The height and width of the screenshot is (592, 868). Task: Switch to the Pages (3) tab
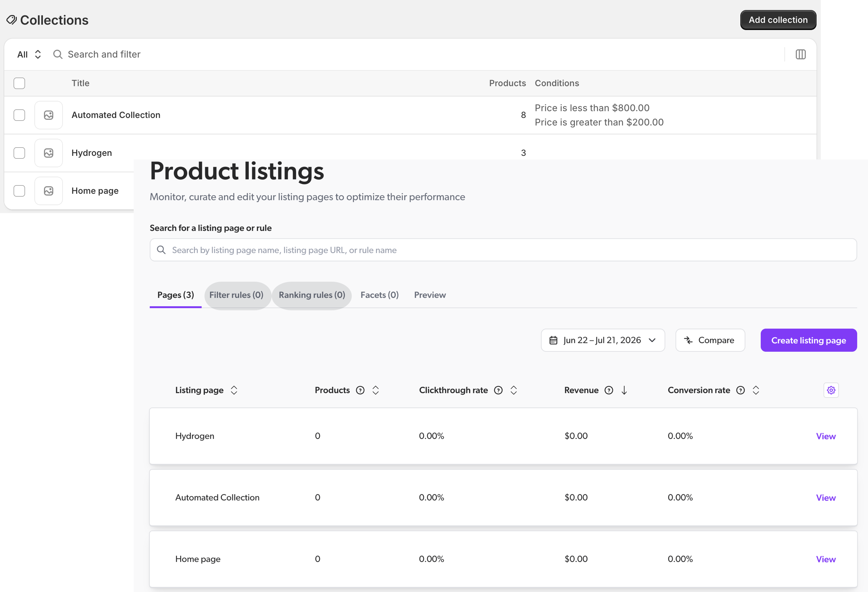coord(176,295)
